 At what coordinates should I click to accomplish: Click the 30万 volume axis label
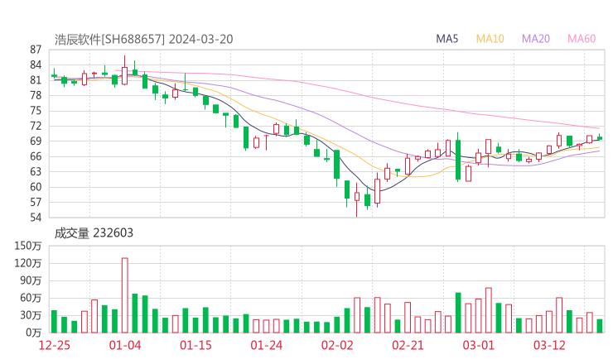pos(31,315)
